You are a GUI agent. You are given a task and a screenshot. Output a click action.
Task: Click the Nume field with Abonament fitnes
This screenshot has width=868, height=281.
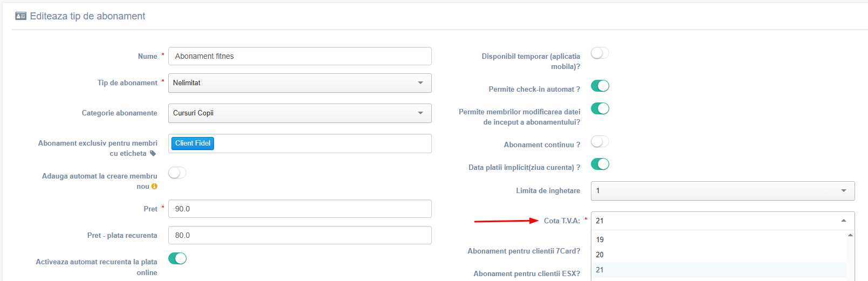(x=300, y=56)
